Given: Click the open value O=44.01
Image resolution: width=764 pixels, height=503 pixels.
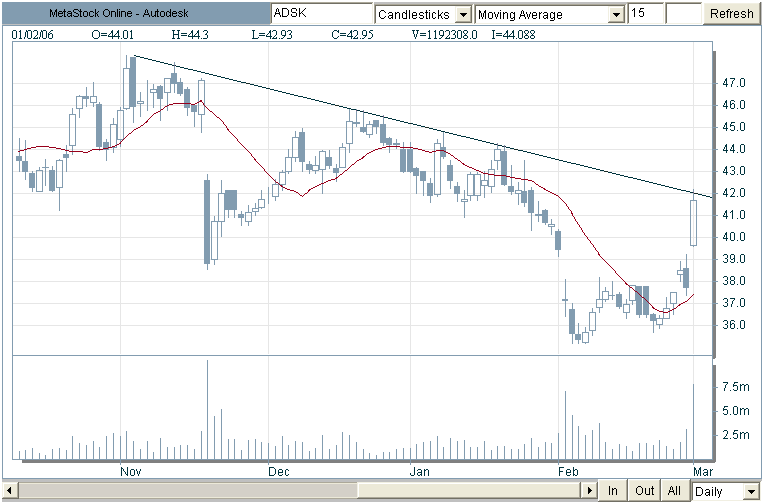Looking at the screenshot, I should pos(113,35).
